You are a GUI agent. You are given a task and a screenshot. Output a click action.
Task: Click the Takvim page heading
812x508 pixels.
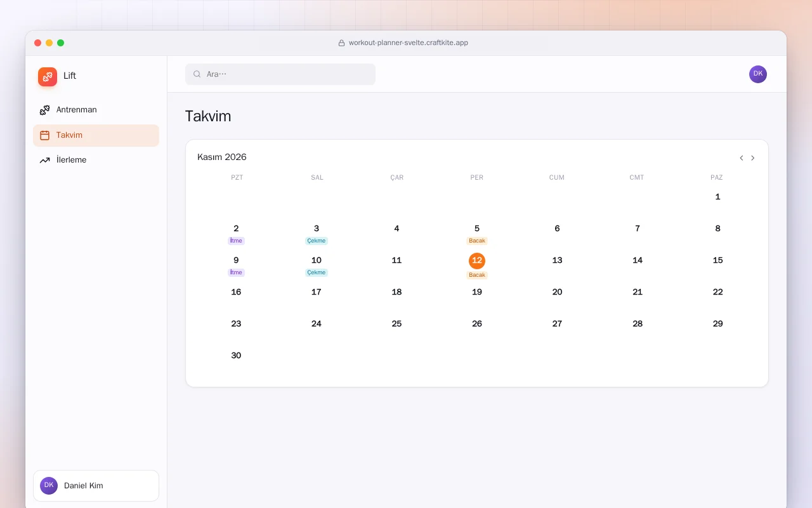tap(208, 116)
